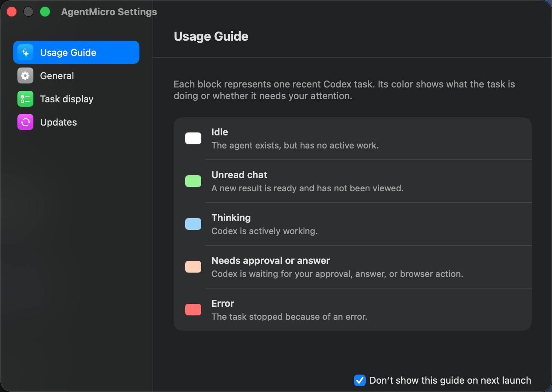552x392 pixels.
Task: Select the Usage Guide sidebar label
Action: click(68, 53)
